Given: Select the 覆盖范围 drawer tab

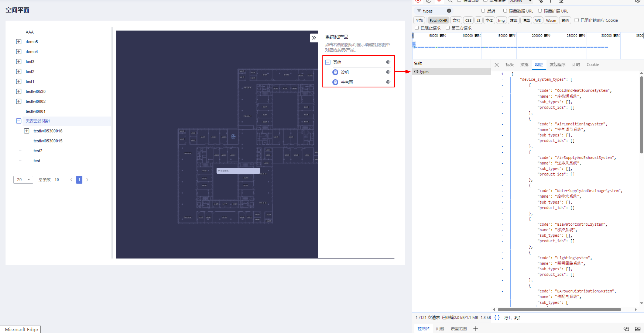Looking at the screenshot, I should 459,329.
